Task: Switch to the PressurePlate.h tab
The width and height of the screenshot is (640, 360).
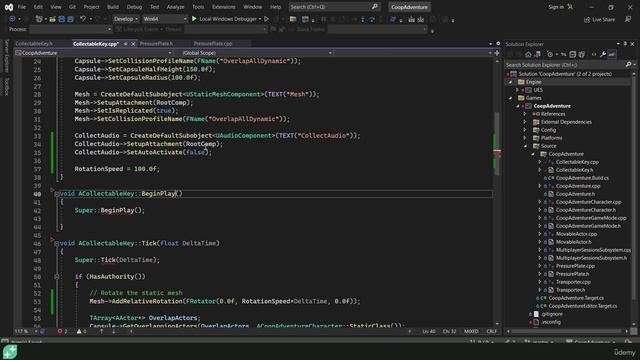Action: (156, 44)
